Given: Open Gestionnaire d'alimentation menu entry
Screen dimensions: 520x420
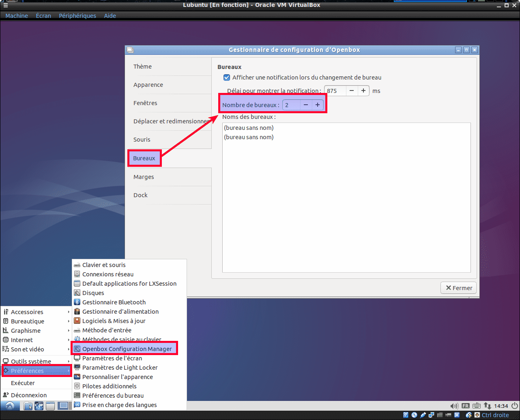Looking at the screenshot, I should click(129, 312).
